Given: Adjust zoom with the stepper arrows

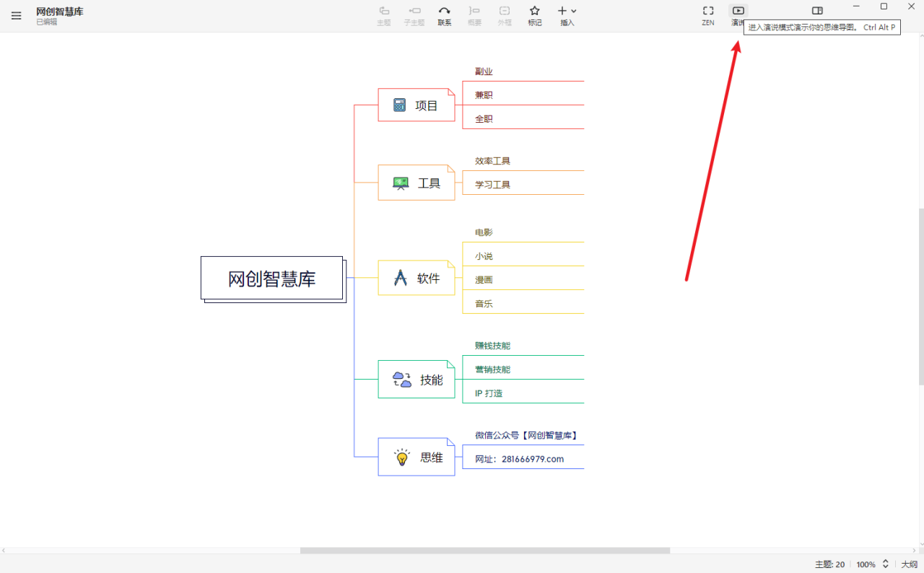Looking at the screenshot, I should tap(886, 564).
